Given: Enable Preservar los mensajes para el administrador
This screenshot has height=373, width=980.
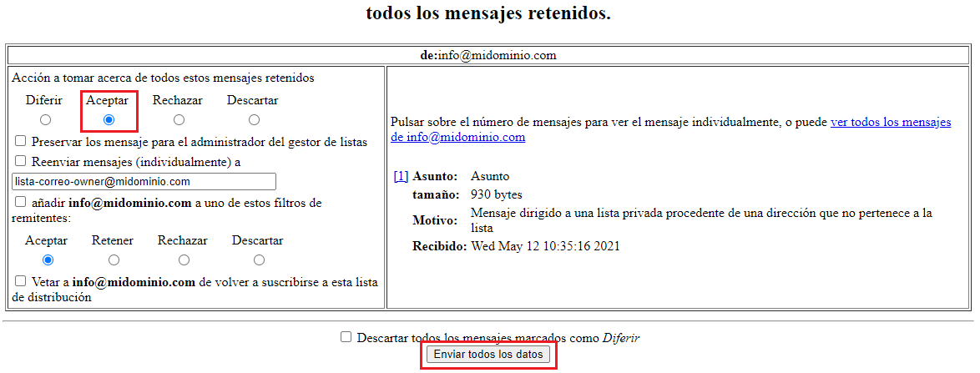Looking at the screenshot, I should 21,142.
